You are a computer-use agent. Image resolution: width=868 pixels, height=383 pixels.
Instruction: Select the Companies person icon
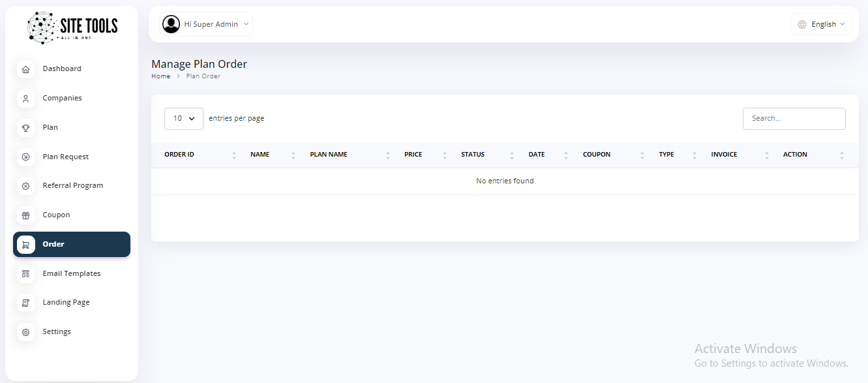click(x=26, y=99)
